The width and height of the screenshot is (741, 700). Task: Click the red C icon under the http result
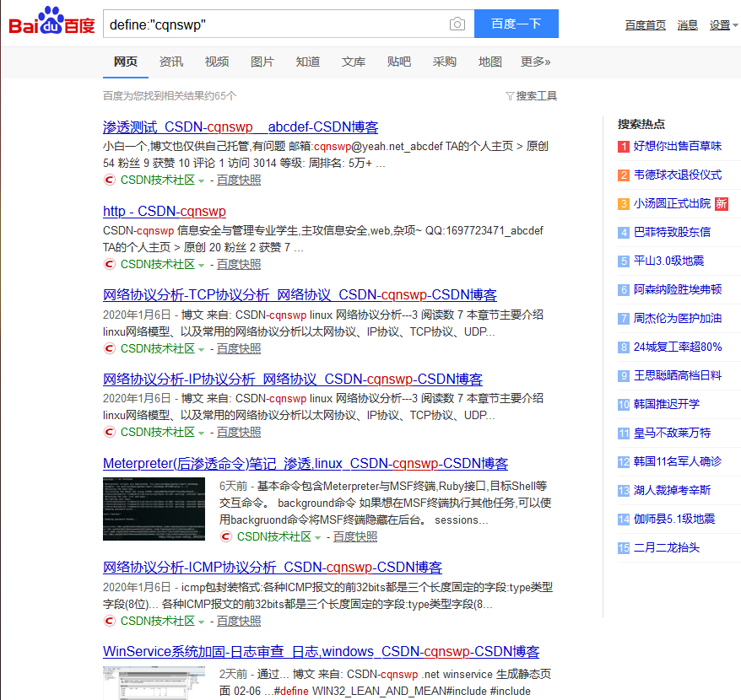pyautogui.click(x=109, y=264)
